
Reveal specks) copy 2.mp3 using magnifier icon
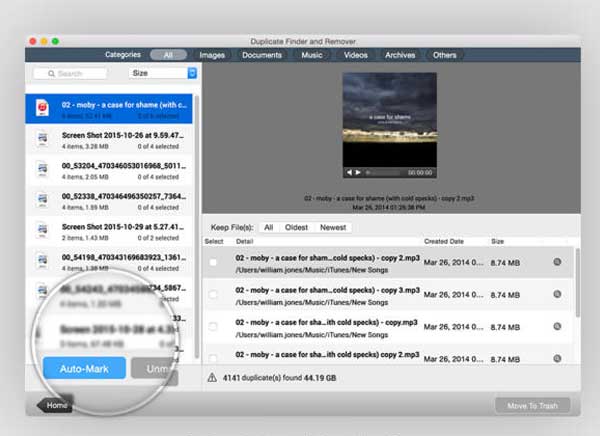pyautogui.click(x=557, y=358)
